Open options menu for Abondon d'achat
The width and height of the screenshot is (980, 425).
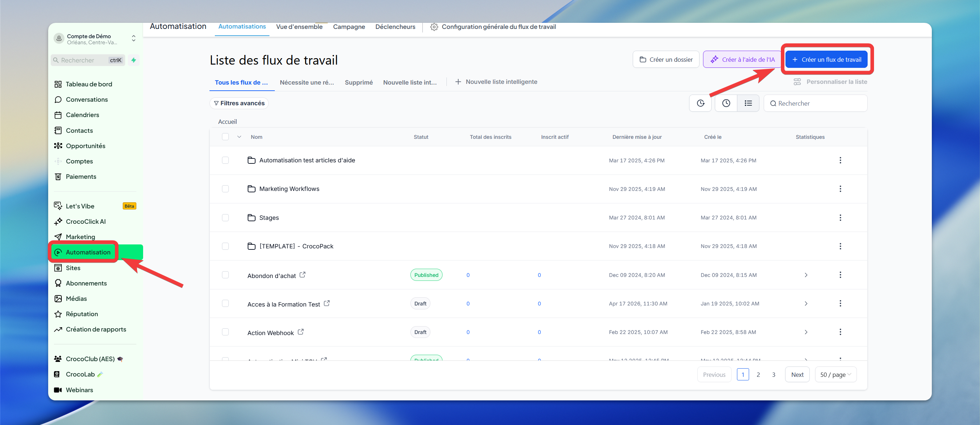840,275
